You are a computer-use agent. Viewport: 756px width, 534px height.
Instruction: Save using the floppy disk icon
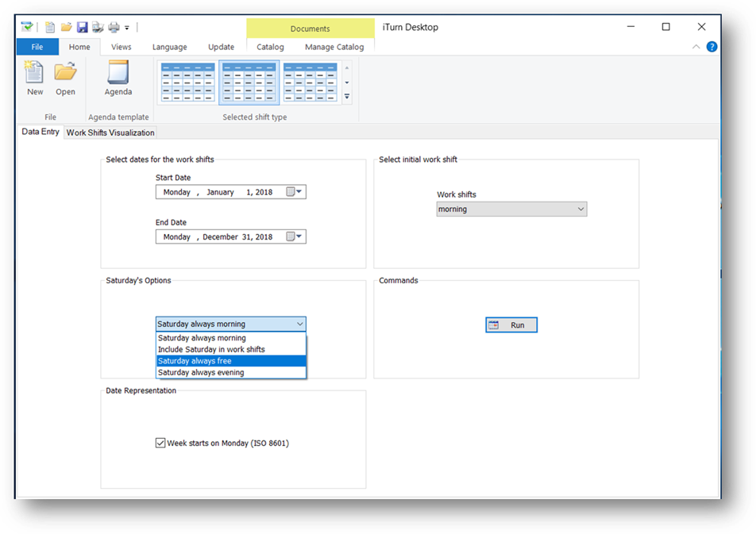[x=82, y=27]
